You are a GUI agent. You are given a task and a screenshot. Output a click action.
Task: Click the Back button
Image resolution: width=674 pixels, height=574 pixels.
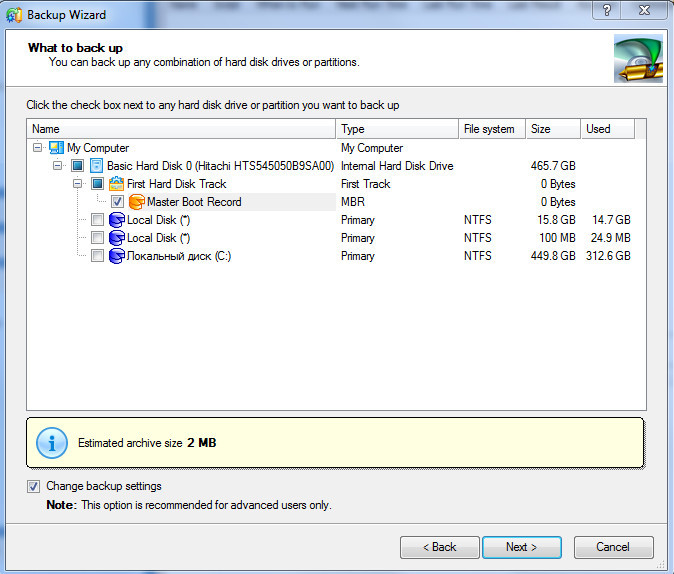(x=439, y=547)
